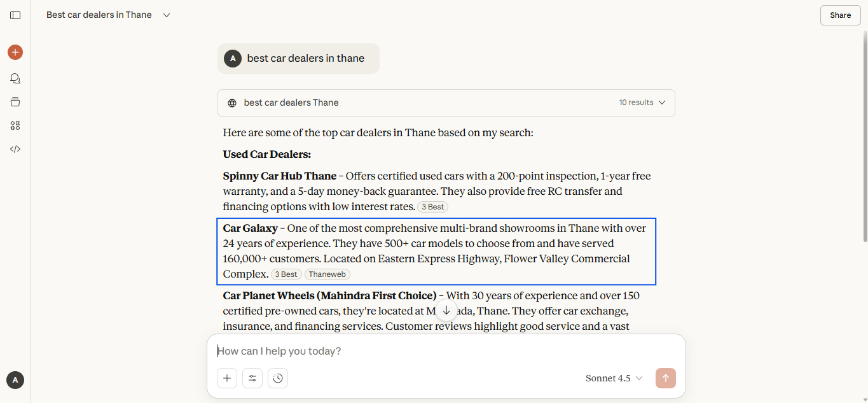Start a new chat with plus icon
The image size is (868, 403).
pyautogui.click(x=15, y=52)
